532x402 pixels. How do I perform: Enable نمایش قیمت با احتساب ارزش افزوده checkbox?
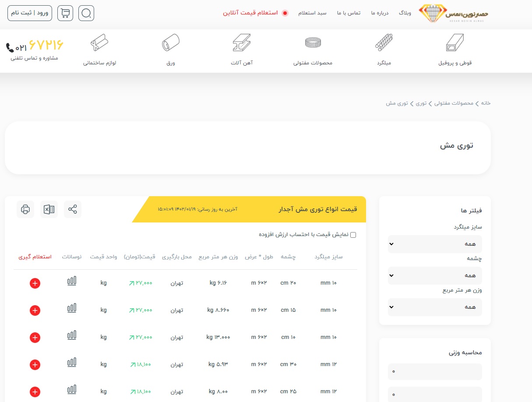click(x=353, y=235)
